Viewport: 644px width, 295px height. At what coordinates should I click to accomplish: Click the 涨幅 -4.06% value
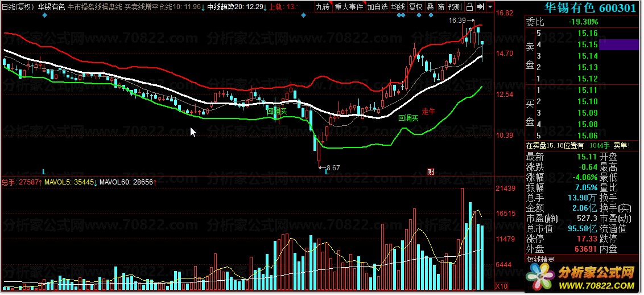pos(584,178)
